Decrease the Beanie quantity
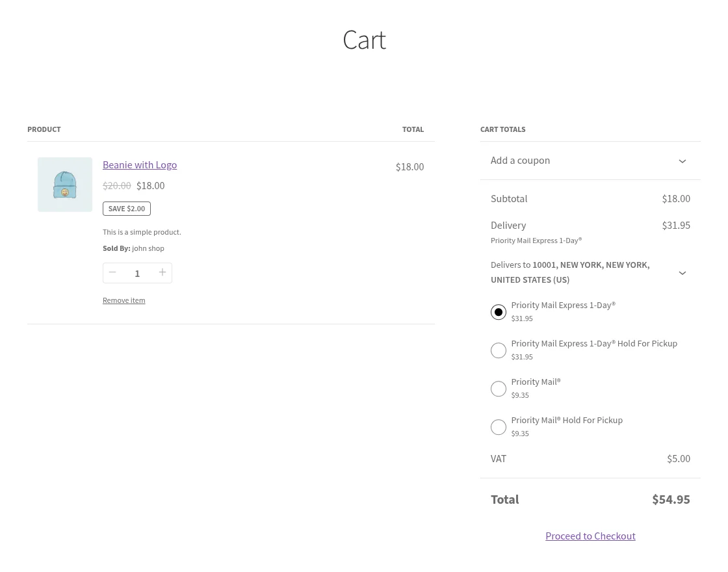This screenshot has height=572, width=728. [112, 272]
